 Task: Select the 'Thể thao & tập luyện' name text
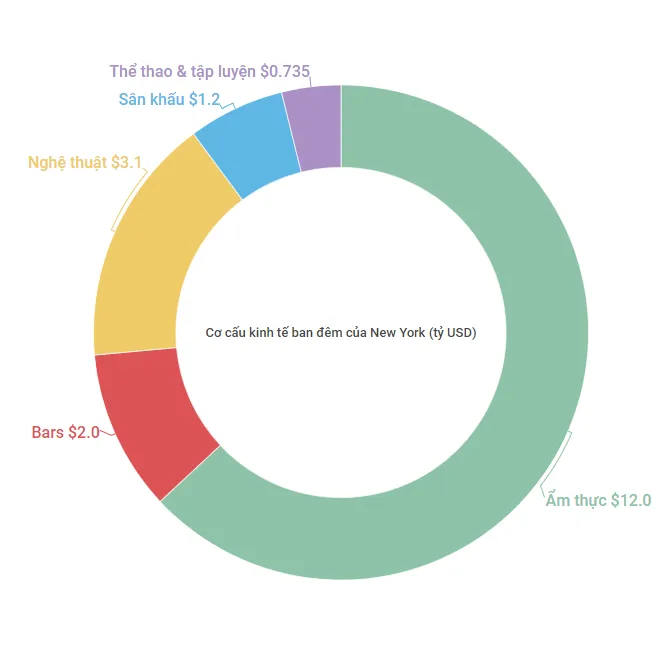pyautogui.click(x=182, y=72)
